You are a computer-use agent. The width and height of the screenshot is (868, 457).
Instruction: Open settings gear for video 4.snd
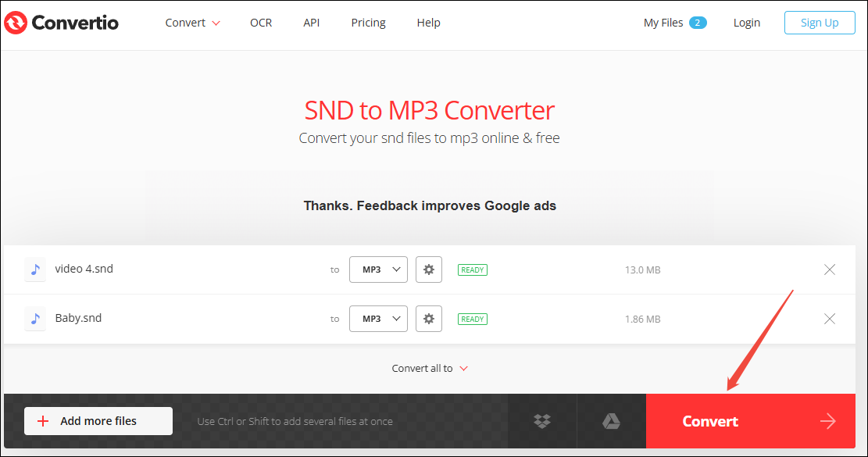(428, 270)
